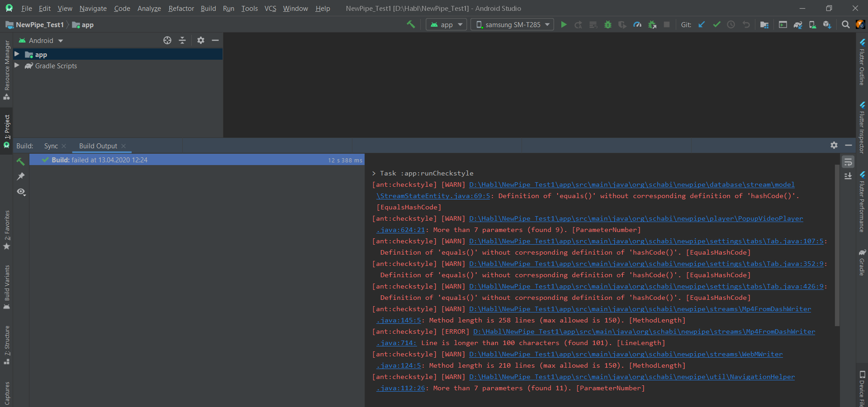Viewport: 868px width, 407px height.
Task: Click the Make Project hammer in the top toolbar
Action: click(411, 24)
